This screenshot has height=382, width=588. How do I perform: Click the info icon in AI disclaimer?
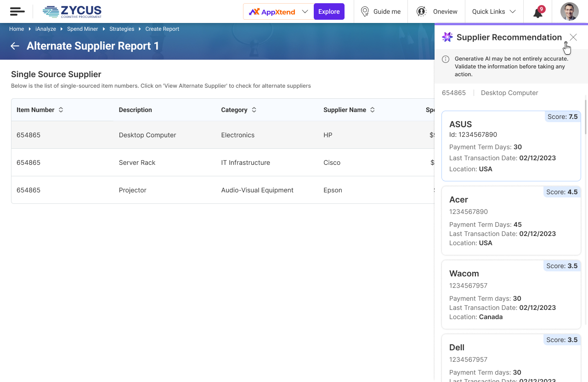click(x=446, y=59)
